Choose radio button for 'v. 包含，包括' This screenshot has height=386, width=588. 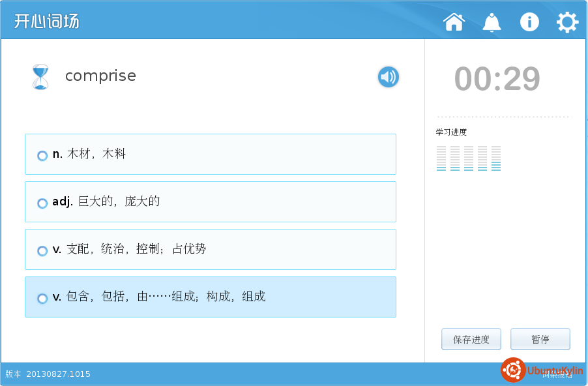tap(42, 298)
